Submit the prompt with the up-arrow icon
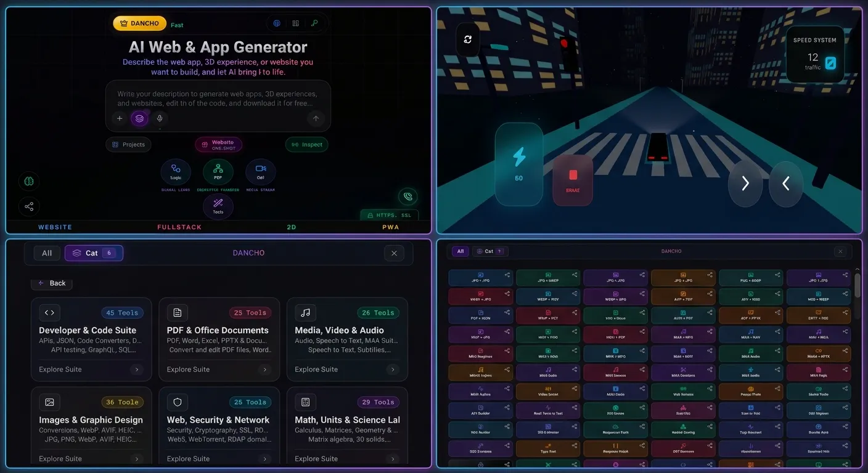868x473 pixels. click(316, 118)
